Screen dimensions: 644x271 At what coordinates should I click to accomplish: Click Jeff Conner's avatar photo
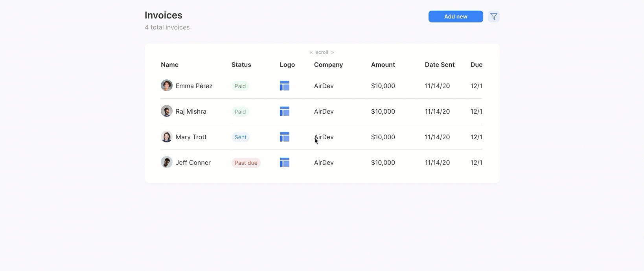tap(166, 162)
